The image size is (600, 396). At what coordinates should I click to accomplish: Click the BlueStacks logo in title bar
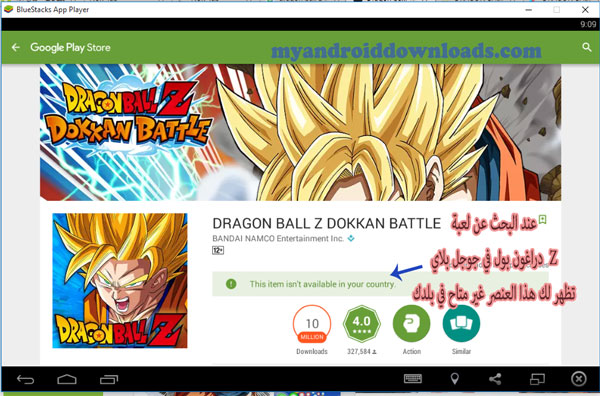click(x=8, y=9)
